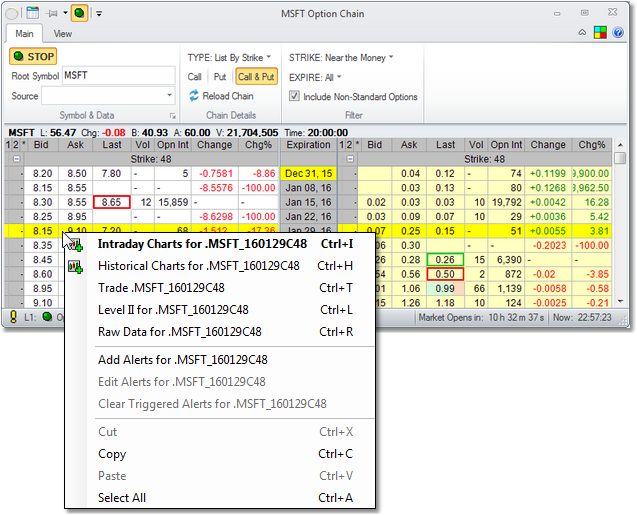
Task: Select the Call & Put toggle
Action: [x=256, y=77]
